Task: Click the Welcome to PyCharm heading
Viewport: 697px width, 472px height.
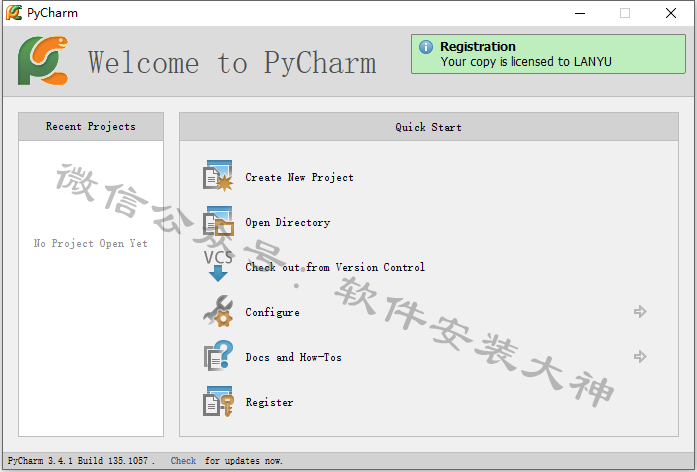Action: pyautogui.click(x=232, y=63)
